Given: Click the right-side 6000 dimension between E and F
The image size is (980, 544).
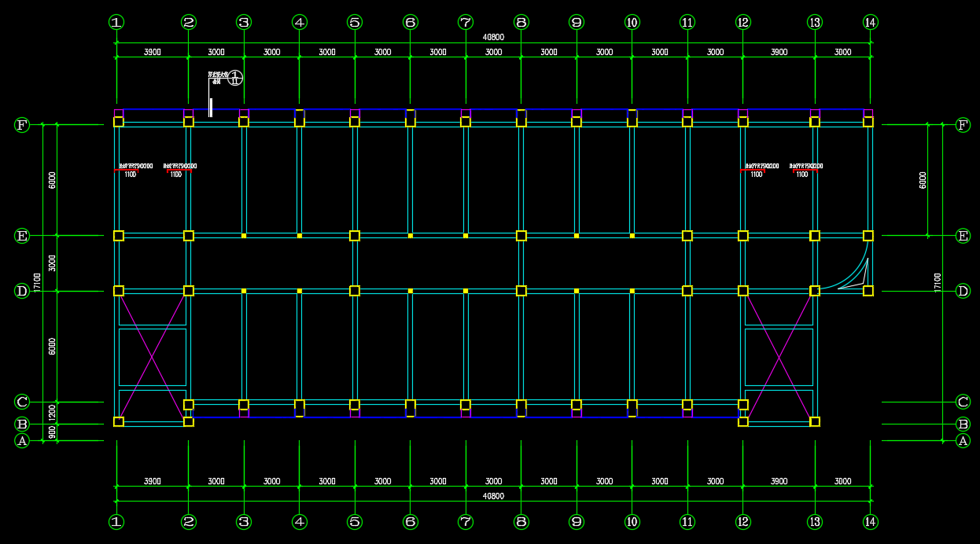Looking at the screenshot, I should point(923,180).
